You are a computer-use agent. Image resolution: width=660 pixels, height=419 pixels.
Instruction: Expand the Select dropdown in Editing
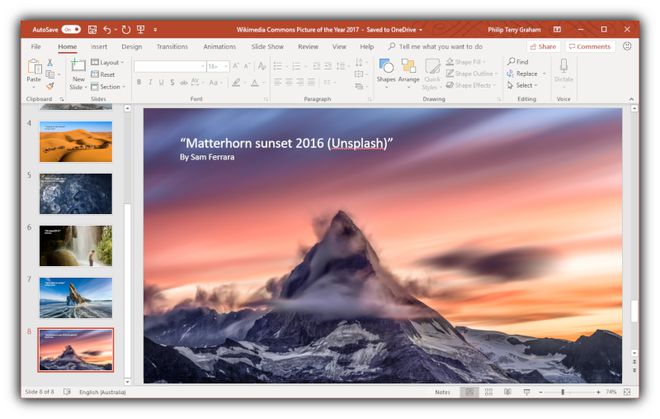point(525,85)
